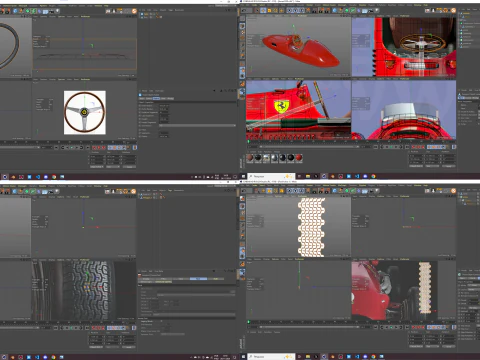The height and width of the screenshot is (360, 480).
Task: Open Render Settings in car body window toolbar
Action: (x=327, y=10)
